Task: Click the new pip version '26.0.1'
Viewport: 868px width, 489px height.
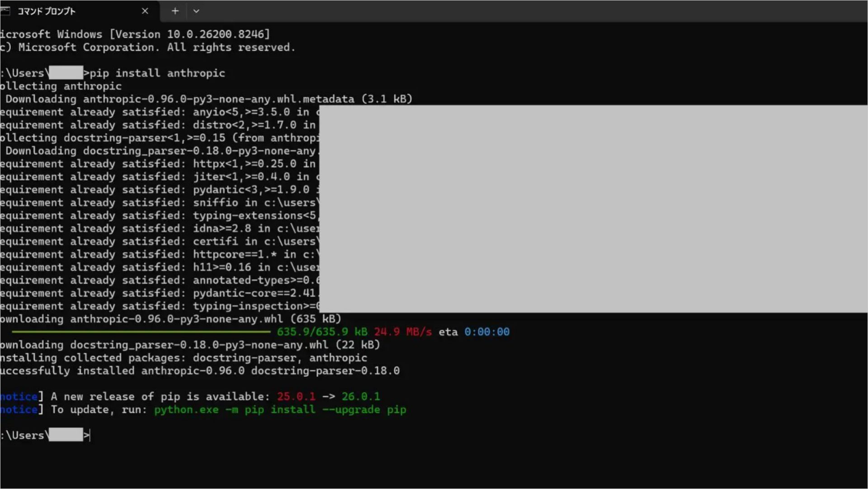Action: pyautogui.click(x=361, y=397)
